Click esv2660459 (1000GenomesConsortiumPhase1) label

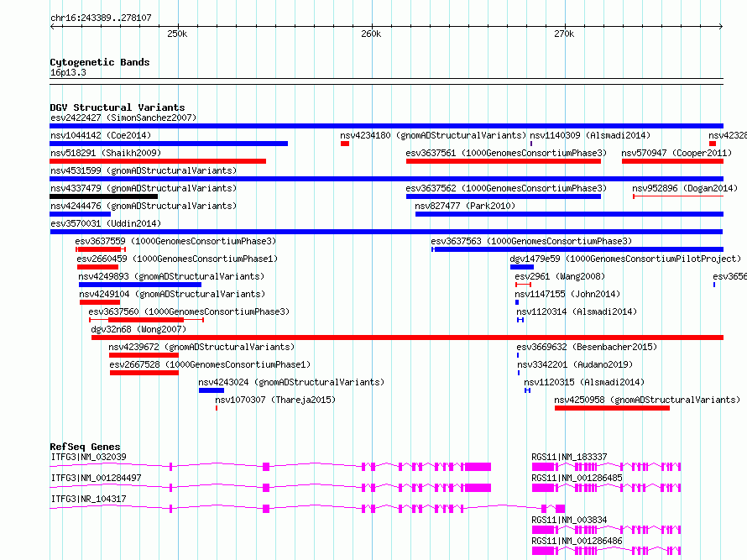177,259
